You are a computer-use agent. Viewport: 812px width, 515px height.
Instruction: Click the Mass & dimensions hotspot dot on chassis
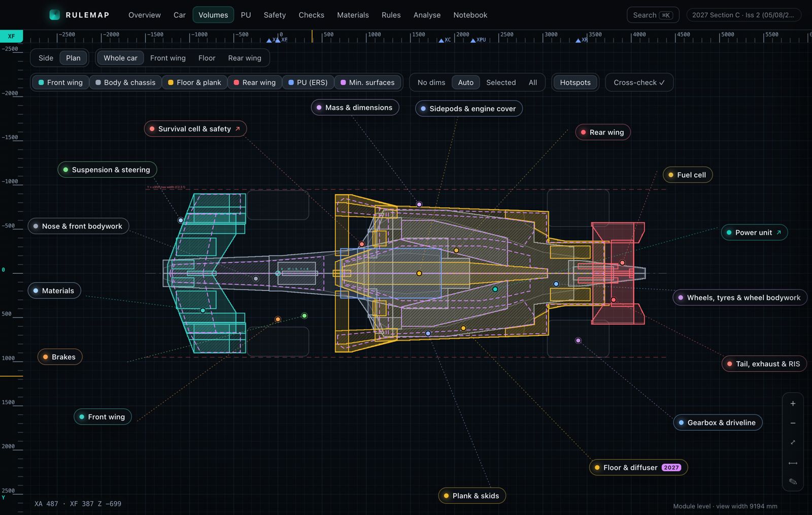pyautogui.click(x=419, y=204)
